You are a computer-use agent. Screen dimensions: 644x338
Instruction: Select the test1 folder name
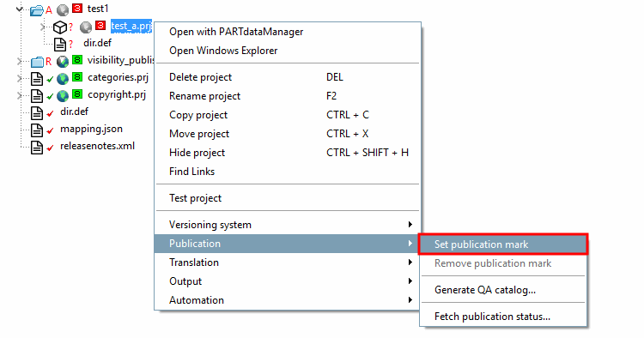tap(98, 9)
